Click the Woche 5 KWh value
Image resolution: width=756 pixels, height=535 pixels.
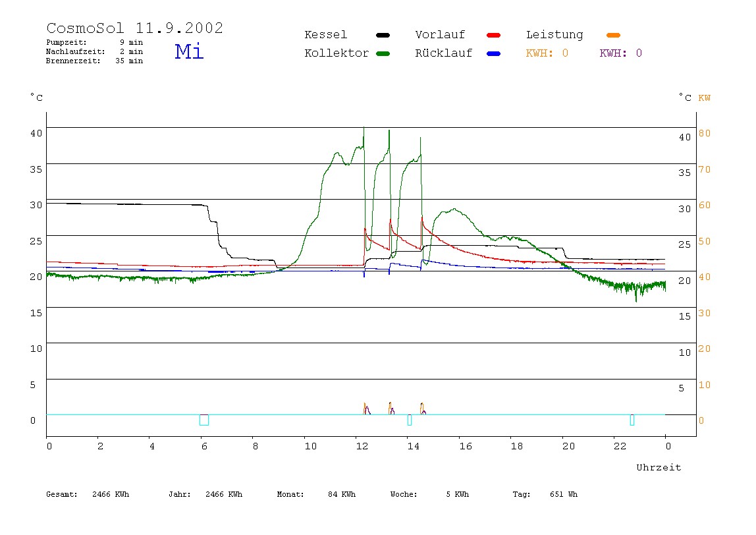(457, 494)
